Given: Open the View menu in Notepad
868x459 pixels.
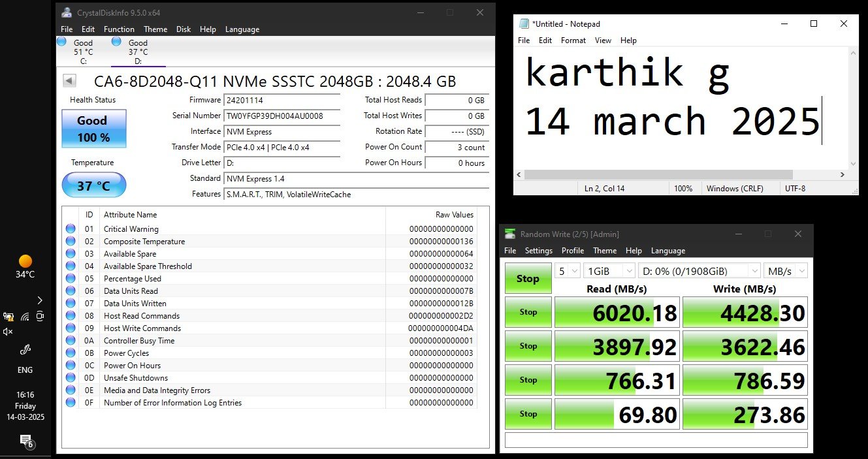Looking at the screenshot, I should point(603,40).
